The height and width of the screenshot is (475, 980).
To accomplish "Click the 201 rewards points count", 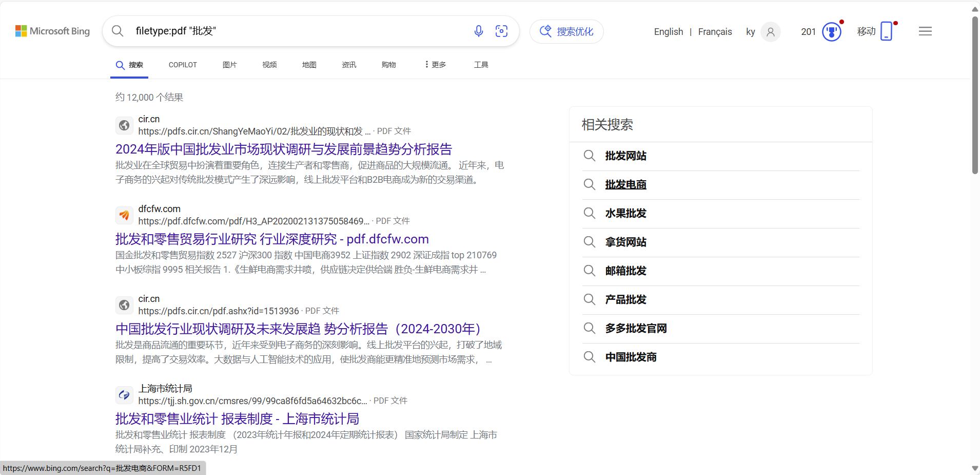I will (808, 32).
